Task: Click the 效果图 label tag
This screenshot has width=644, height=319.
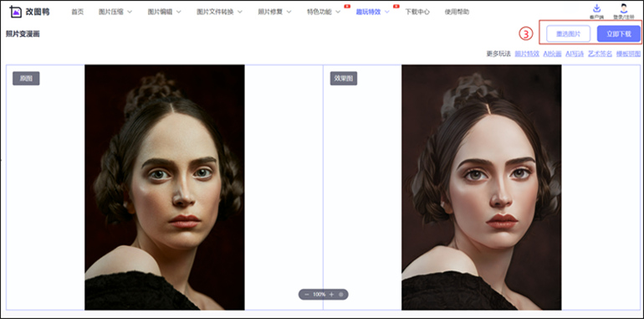Action: pyautogui.click(x=344, y=78)
